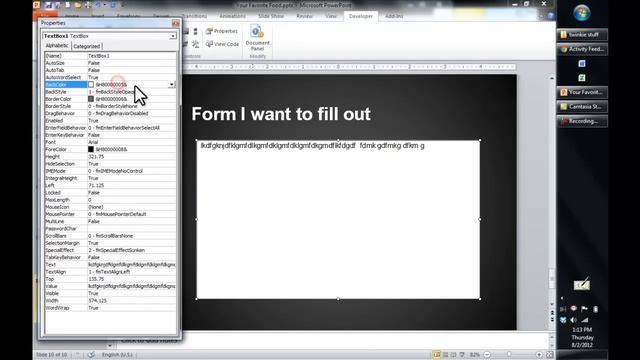The height and width of the screenshot is (360, 640).
Task: Select the ScrollBars property row
Action: (x=110, y=236)
